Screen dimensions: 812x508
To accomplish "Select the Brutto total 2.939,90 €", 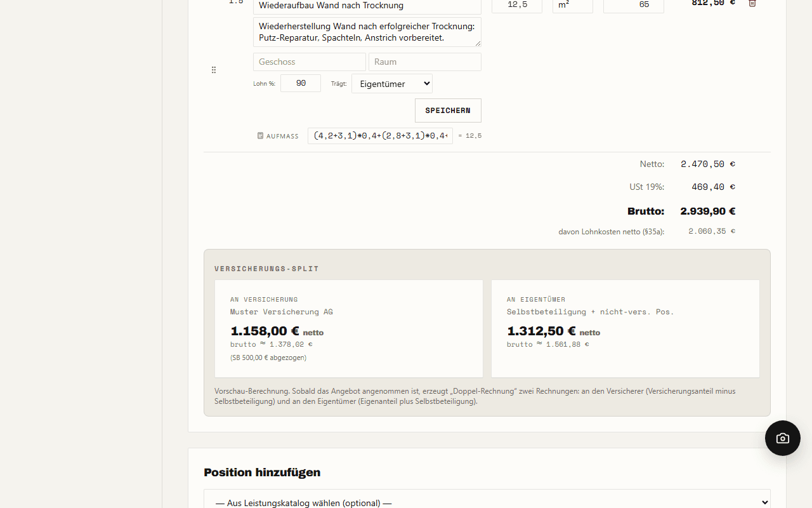I will click(x=708, y=211).
